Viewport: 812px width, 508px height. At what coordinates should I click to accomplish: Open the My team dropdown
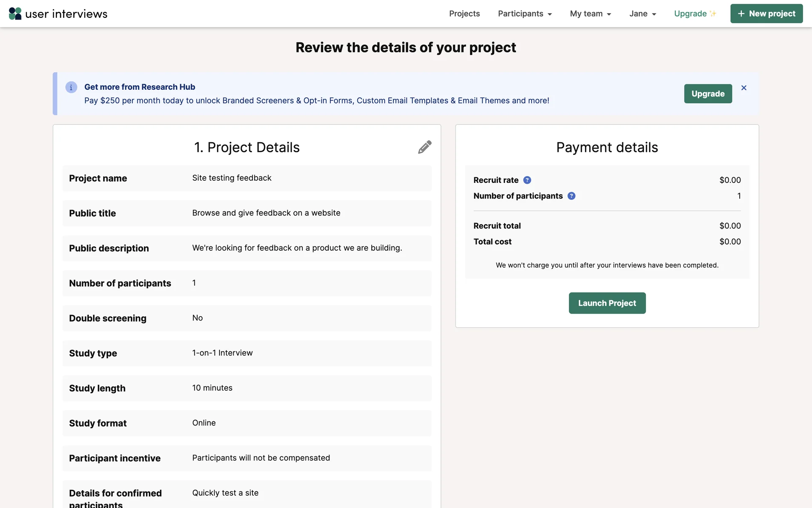click(590, 14)
